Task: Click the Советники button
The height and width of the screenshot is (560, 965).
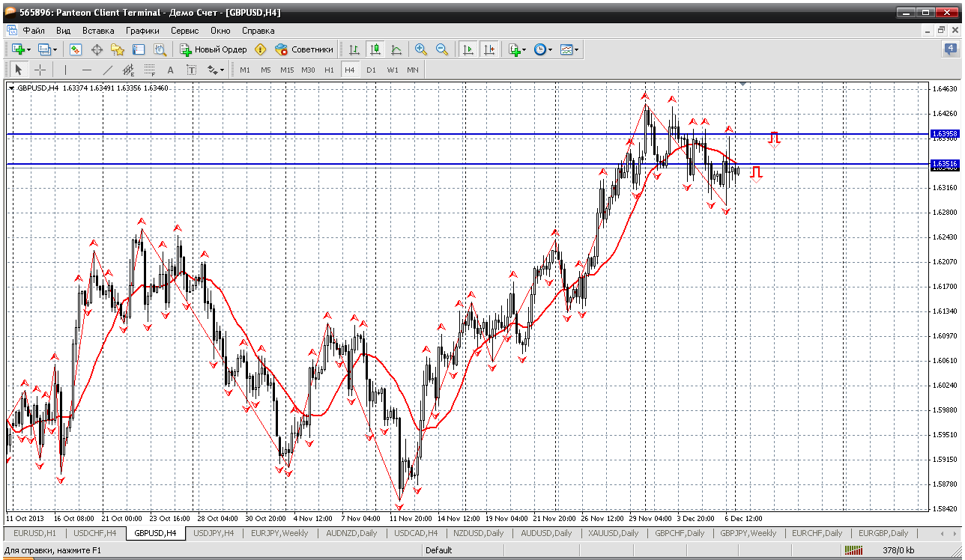Action: pyautogui.click(x=304, y=49)
